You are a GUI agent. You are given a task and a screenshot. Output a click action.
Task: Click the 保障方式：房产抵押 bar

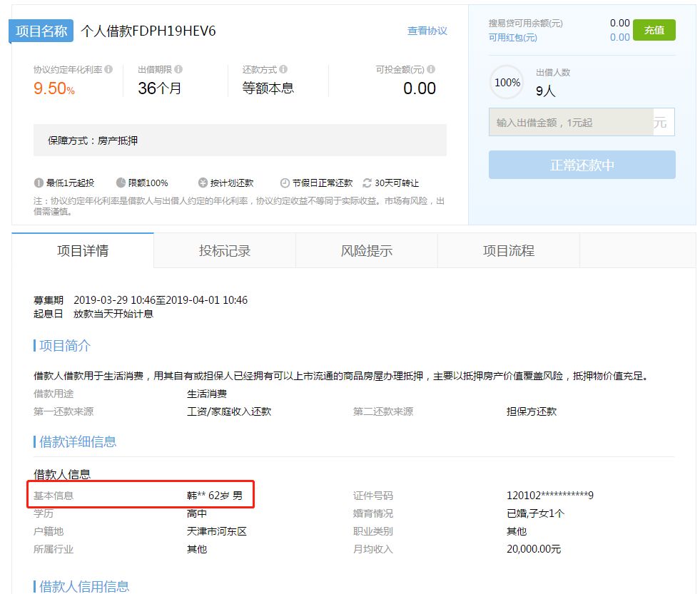(240, 140)
